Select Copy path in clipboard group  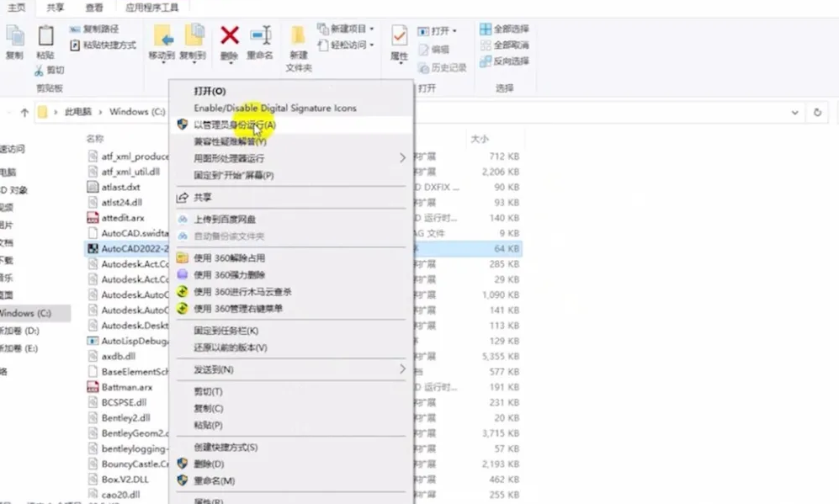(94, 29)
